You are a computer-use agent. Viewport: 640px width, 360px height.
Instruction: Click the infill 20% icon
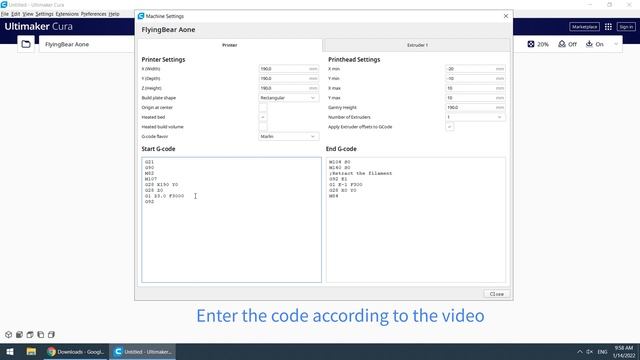coord(531,44)
